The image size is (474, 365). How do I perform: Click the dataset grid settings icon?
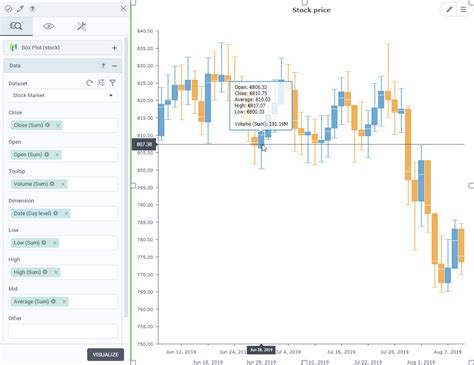[x=101, y=82]
